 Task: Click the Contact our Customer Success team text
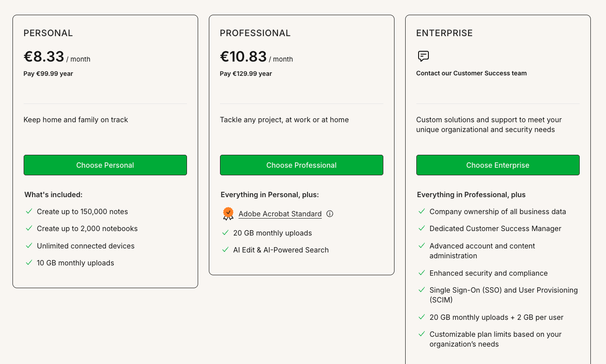tap(471, 73)
